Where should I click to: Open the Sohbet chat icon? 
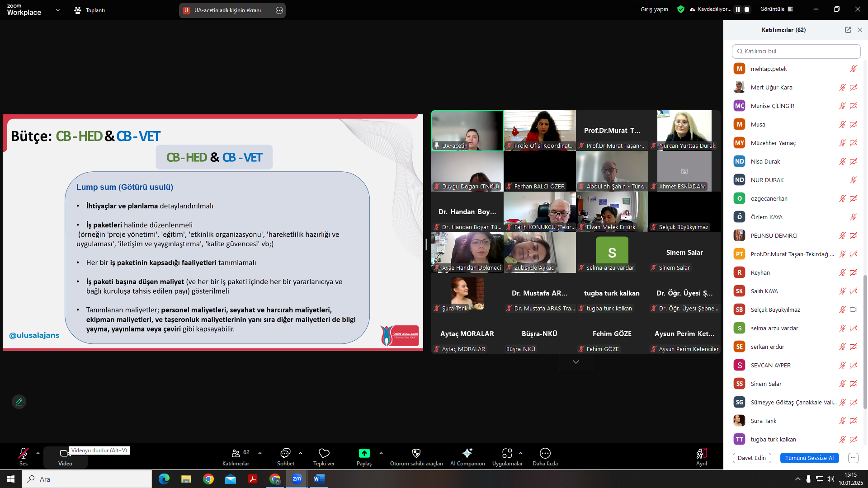pos(285,453)
